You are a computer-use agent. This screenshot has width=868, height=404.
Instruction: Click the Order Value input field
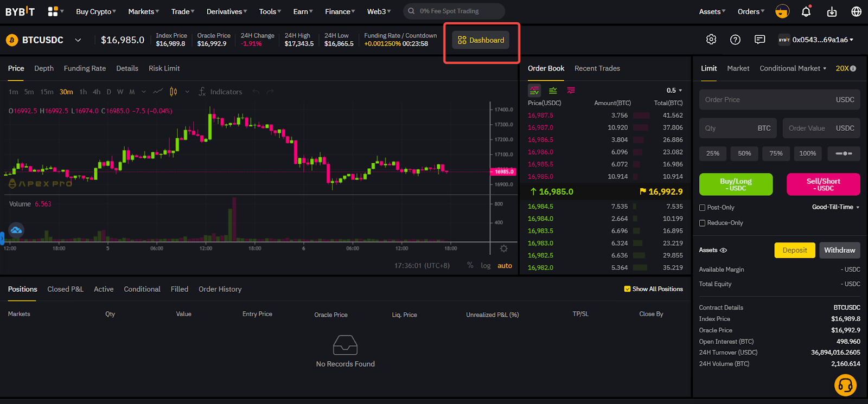(821, 129)
